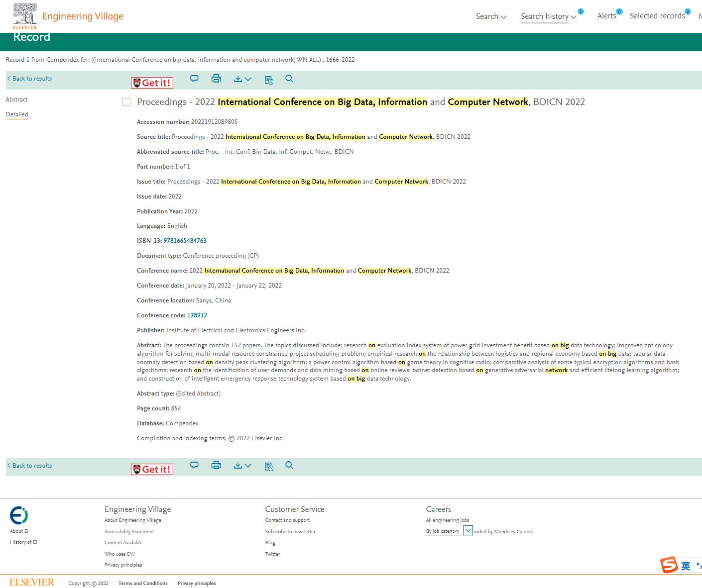The height and width of the screenshot is (588, 702).
Task: Click the Alerts badge count
Action: pos(619,11)
